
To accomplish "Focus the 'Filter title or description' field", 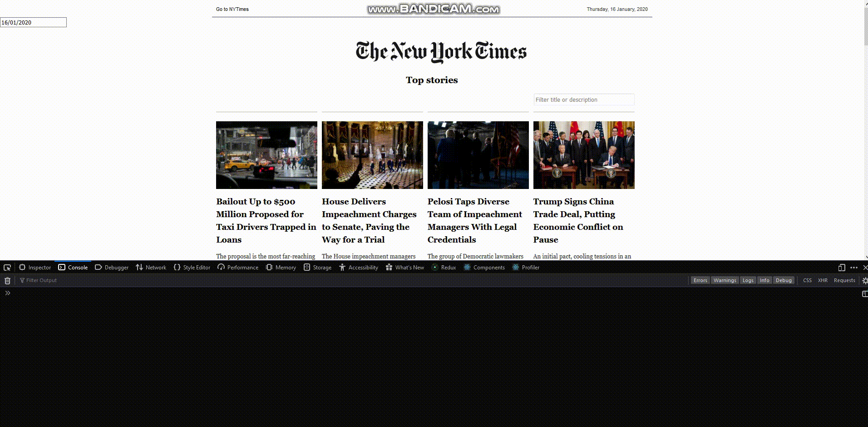I will pyautogui.click(x=584, y=99).
